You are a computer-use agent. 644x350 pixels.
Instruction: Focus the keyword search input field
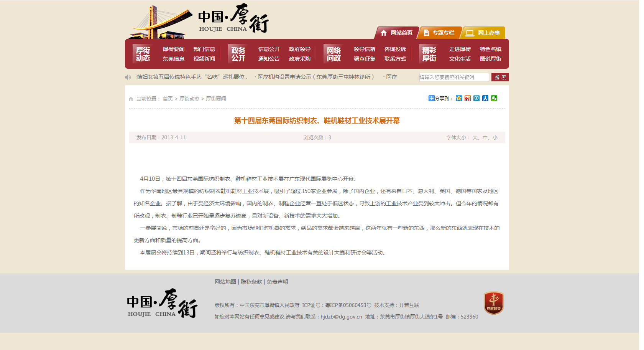[454, 77]
